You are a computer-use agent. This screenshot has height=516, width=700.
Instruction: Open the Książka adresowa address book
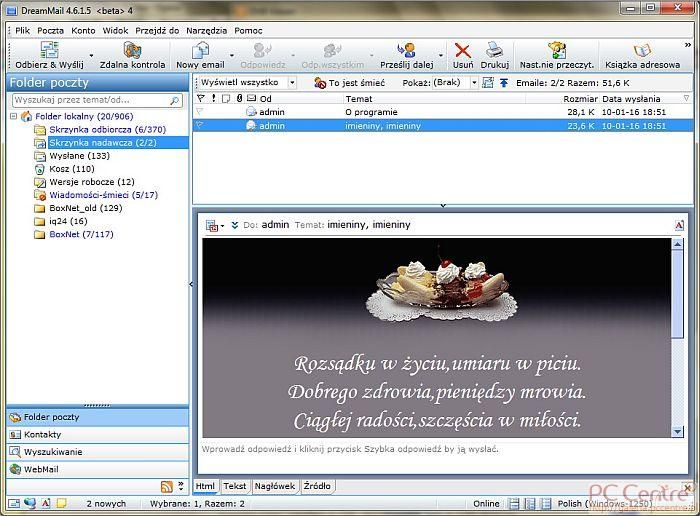(642, 50)
